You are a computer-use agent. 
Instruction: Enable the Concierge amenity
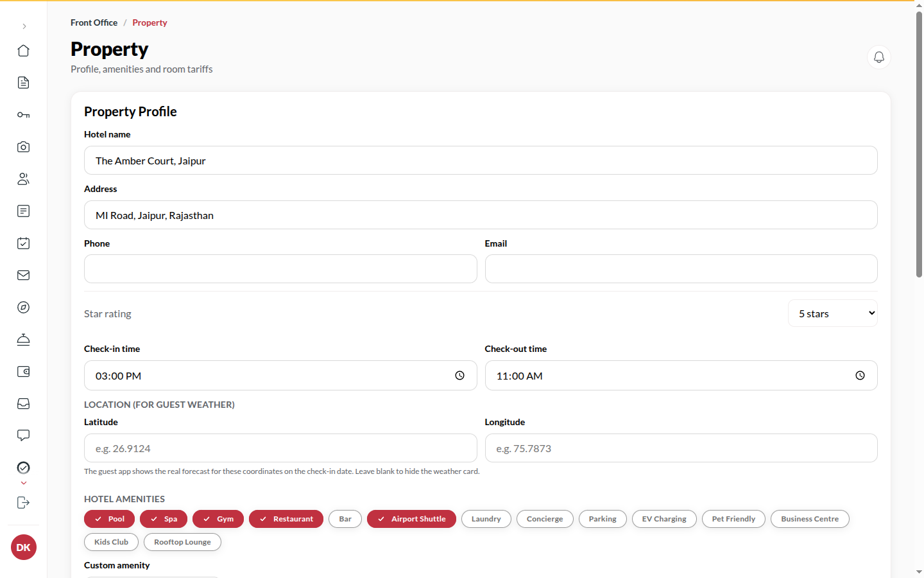tap(545, 519)
